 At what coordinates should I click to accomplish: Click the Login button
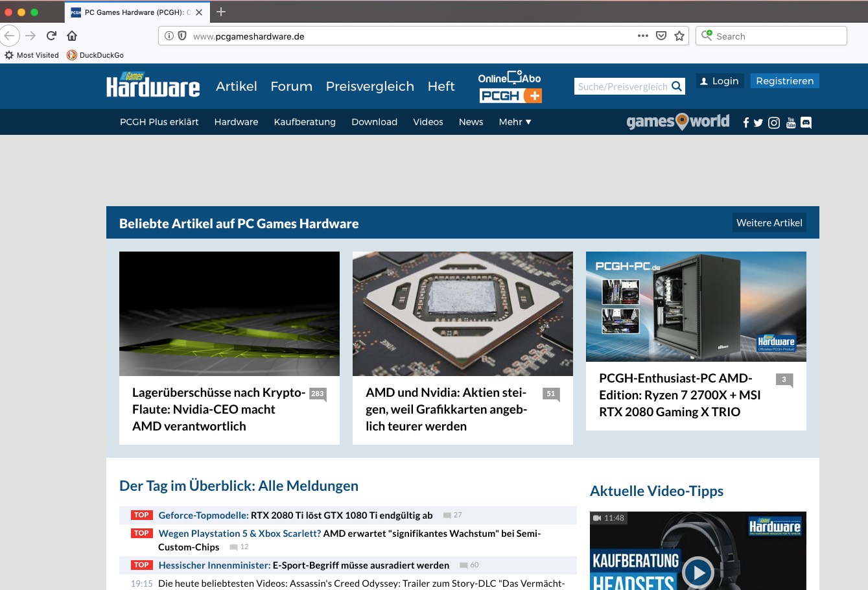(x=719, y=81)
